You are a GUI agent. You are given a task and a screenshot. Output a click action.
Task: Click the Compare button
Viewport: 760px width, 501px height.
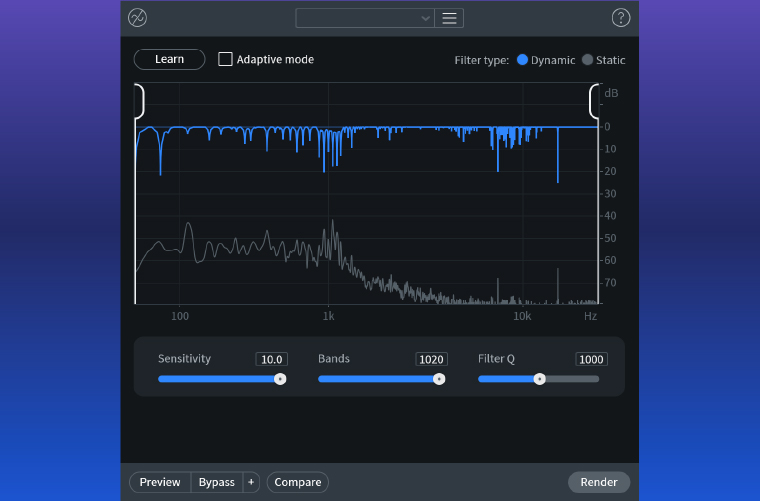[298, 482]
